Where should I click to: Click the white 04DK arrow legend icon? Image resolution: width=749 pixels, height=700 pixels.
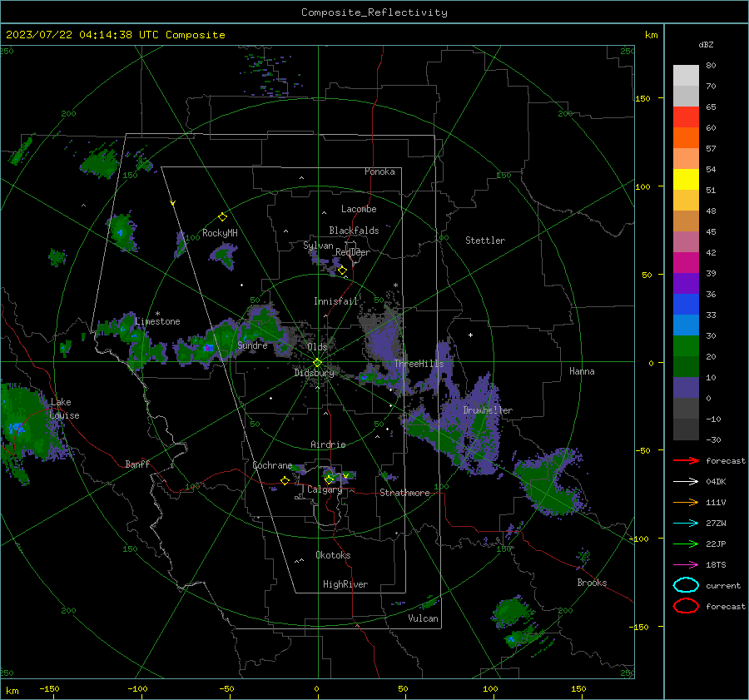point(686,481)
